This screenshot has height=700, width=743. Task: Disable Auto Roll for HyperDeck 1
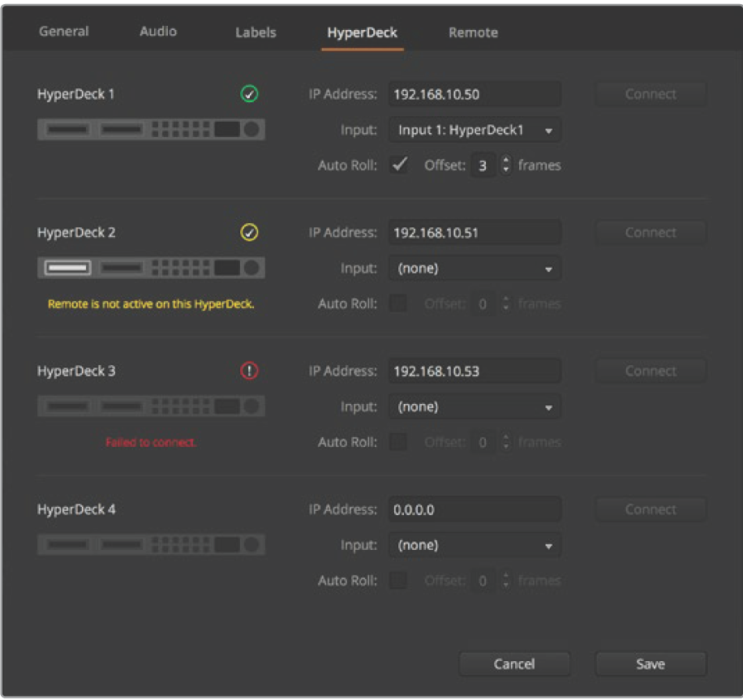tap(399, 165)
